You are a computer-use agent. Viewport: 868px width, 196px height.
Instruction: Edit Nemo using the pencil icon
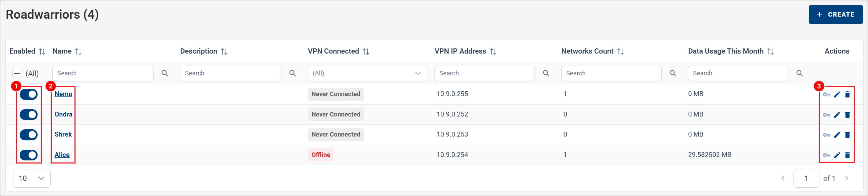[x=837, y=94]
